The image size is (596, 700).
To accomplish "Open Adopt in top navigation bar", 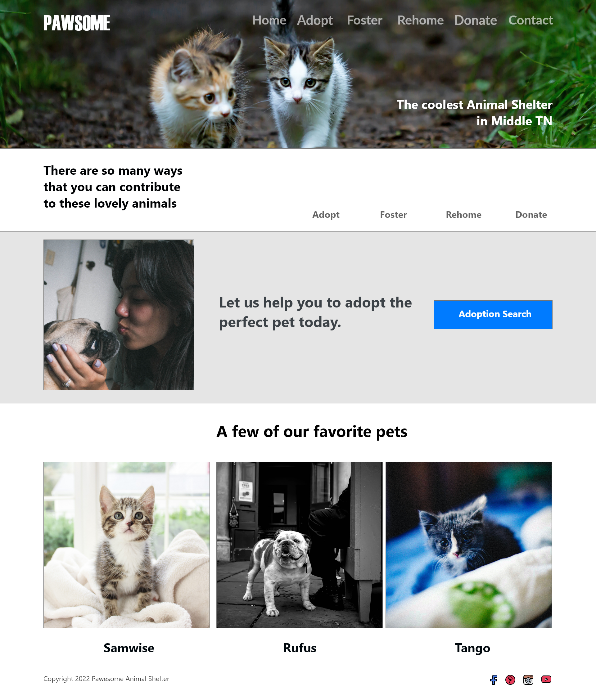I will [x=314, y=20].
